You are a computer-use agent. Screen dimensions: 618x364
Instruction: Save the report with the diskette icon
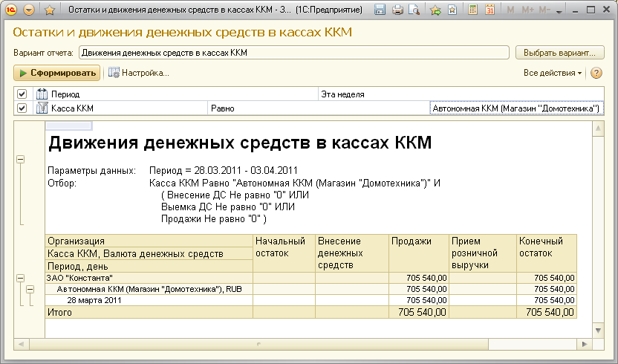point(380,10)
